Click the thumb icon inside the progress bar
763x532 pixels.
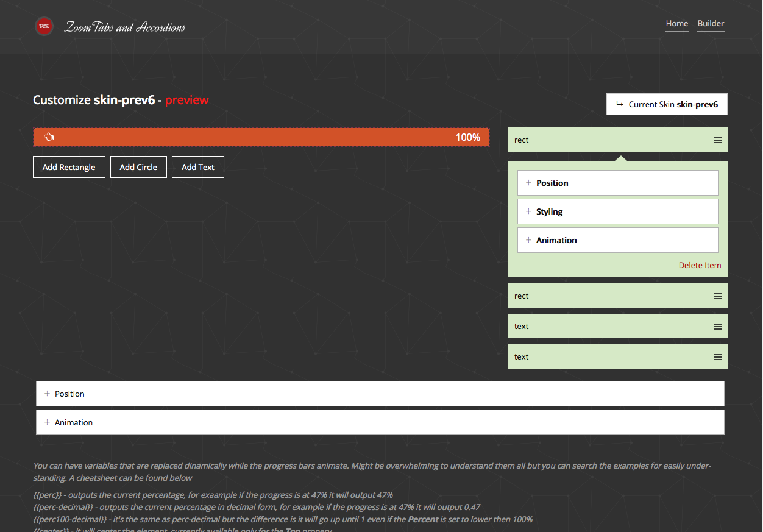(x=49, y=137)
